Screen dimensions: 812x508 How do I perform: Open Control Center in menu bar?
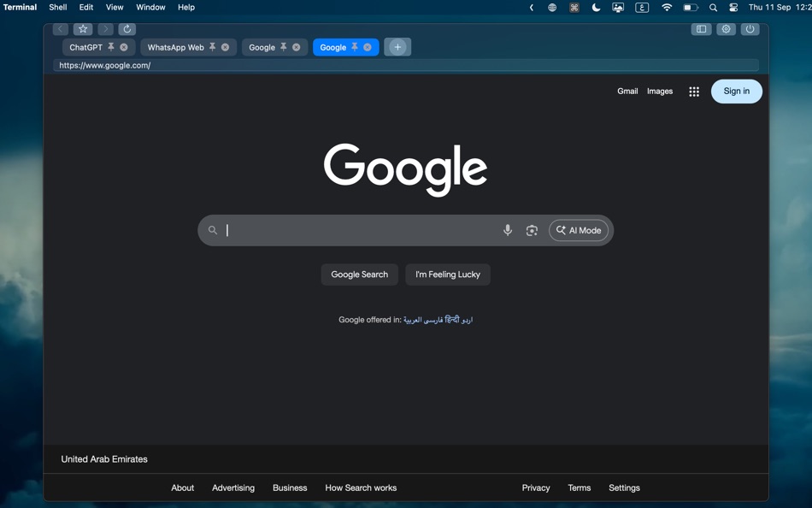733,7
